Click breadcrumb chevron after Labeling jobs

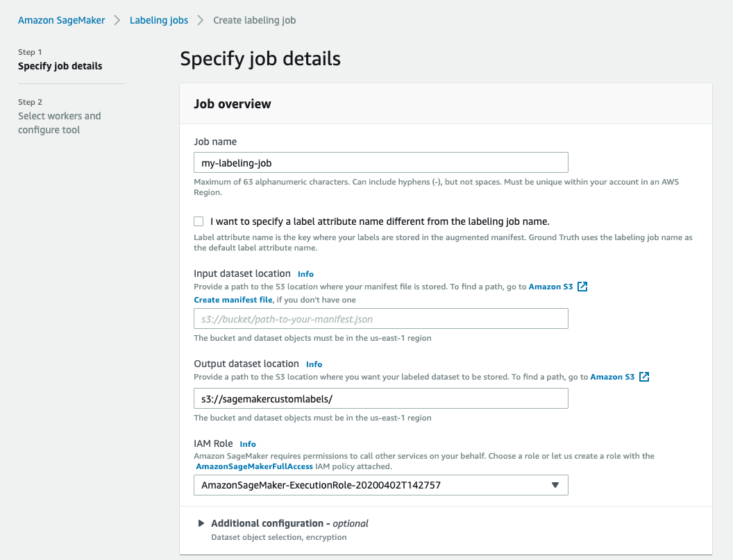[201, 20]
